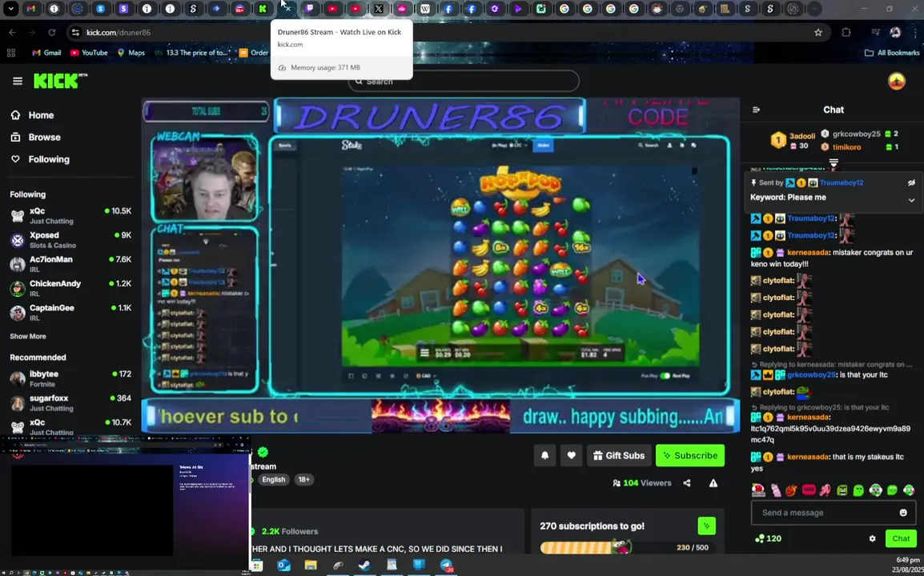Open the Kick sidebar hamburger menu
Screen dimensions: 924x576
pos(17,82)
